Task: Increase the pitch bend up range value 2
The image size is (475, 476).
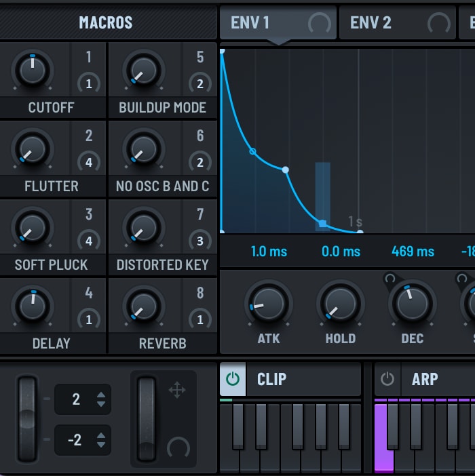Action: click(x=101, y=395)
